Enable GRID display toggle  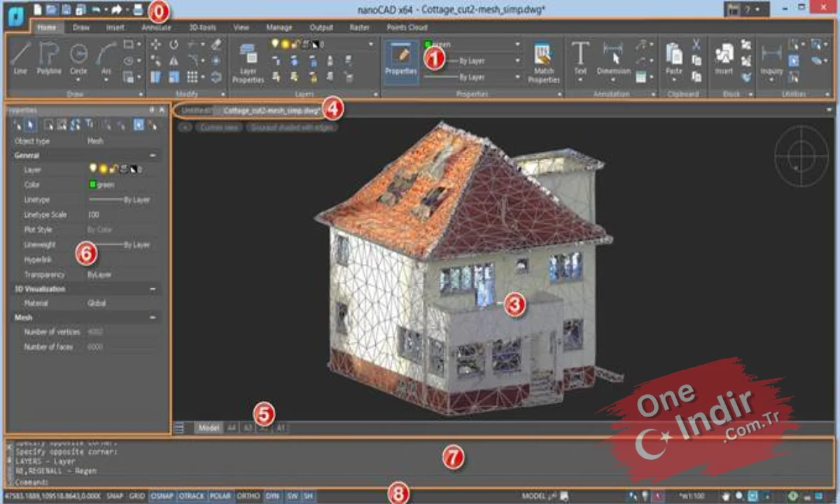pyautogui.click(x=137, y=496)
